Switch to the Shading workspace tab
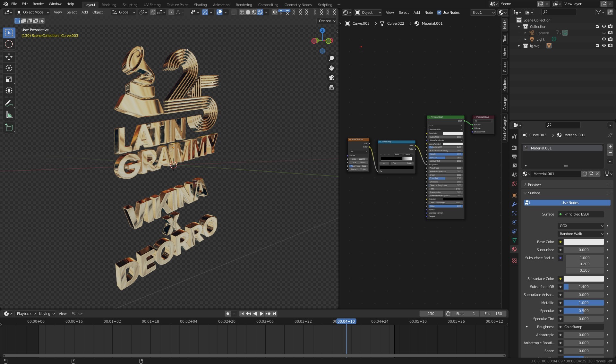Viewport: 616px width, 364px height. [200, 5]
